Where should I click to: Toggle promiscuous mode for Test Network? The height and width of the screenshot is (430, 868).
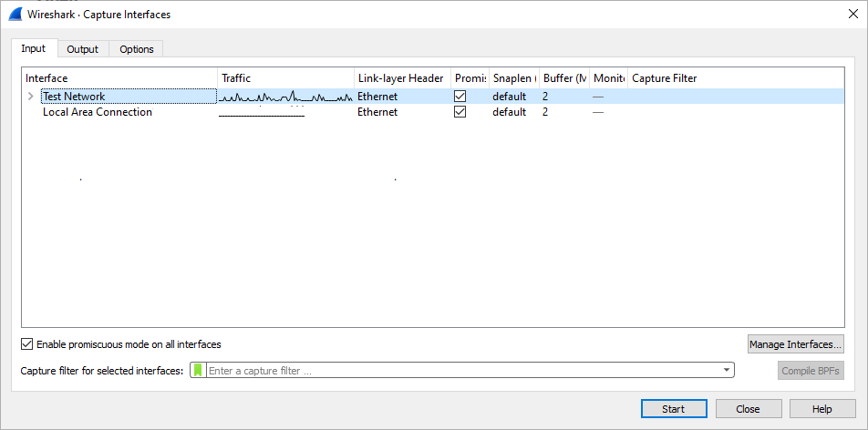pyautogui.click(x=460, y=97)
